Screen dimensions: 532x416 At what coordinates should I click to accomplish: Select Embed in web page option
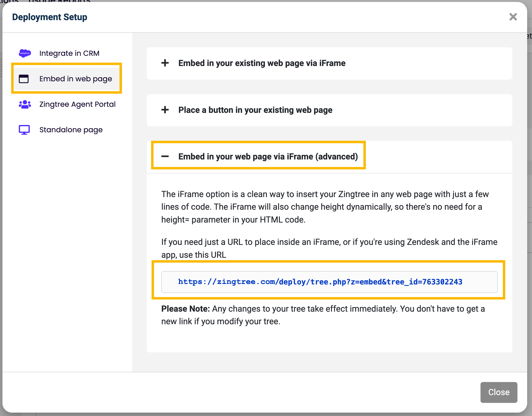click(x=67, y=79)
